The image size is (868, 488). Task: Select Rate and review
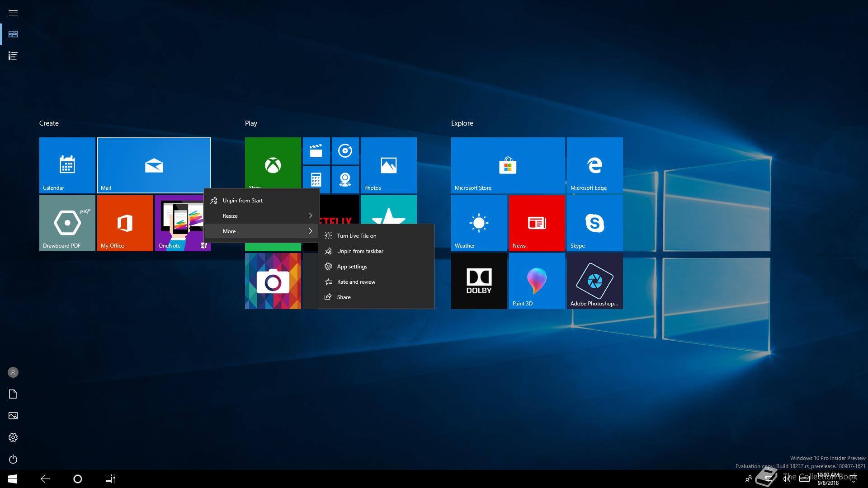click(376, 282)
